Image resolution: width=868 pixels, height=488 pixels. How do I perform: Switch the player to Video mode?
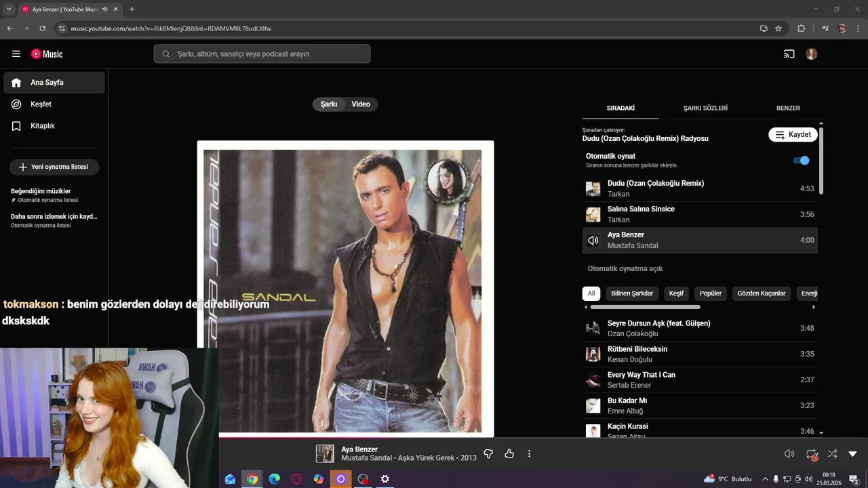click(361, 104)
